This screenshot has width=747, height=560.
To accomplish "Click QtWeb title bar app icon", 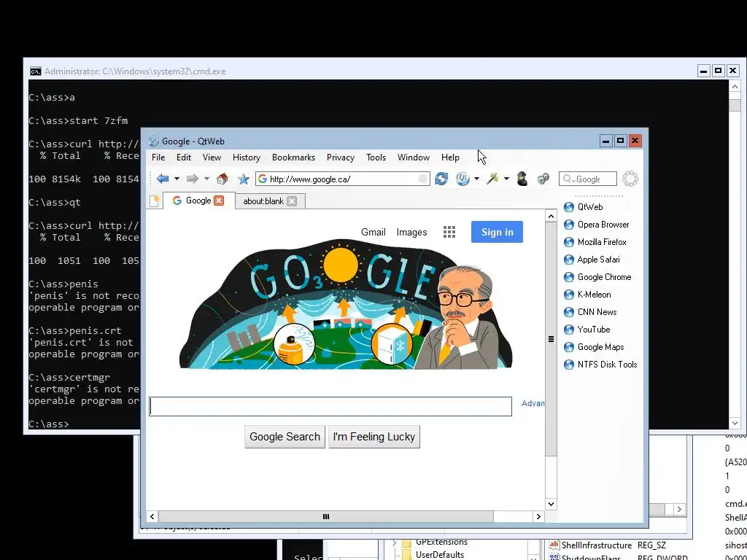I will [x=153, y=141].
